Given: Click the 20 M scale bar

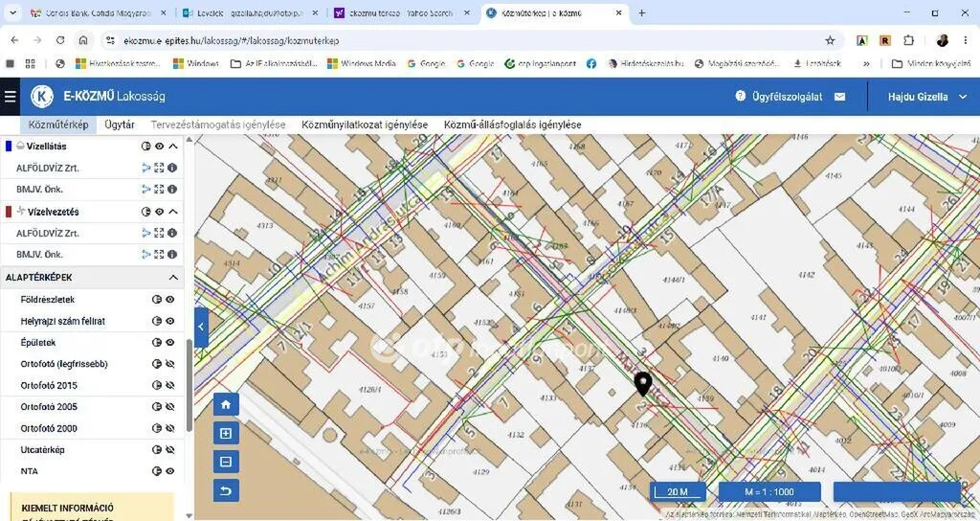Looking at the screenshot, I should point(679,491).
